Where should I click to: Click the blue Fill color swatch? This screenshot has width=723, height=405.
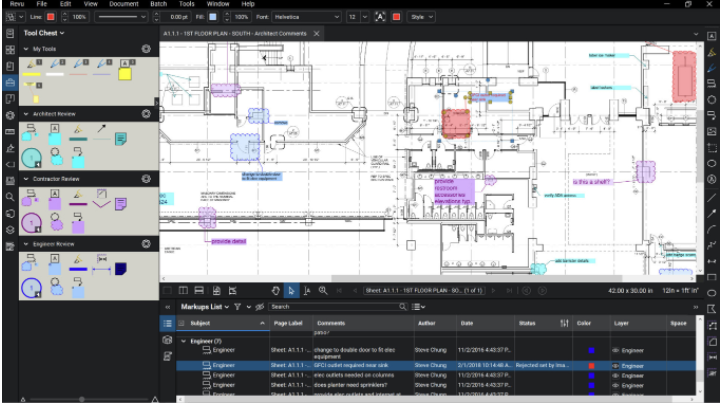[x=213, y=17]
